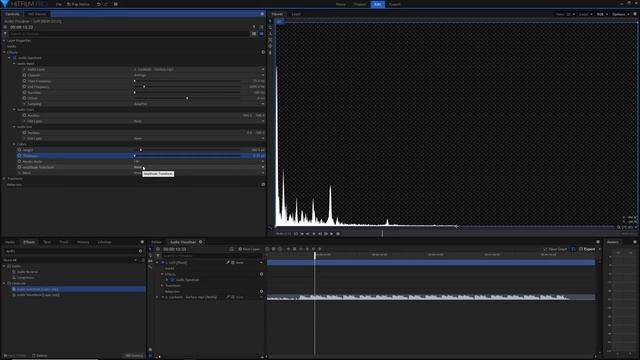Toggle keyframing for Channel property
The width and height of the screenshot is (640, 360).
[24, 75]
